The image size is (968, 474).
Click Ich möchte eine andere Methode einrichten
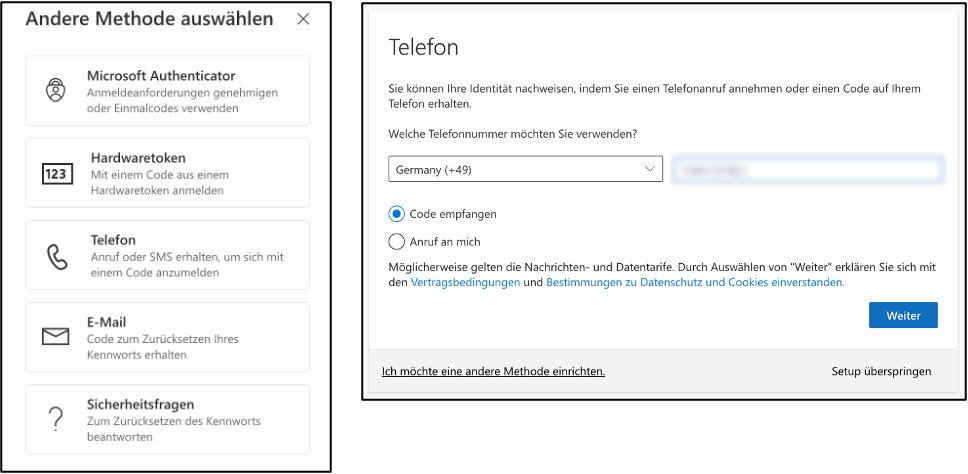tap(493, 372)
